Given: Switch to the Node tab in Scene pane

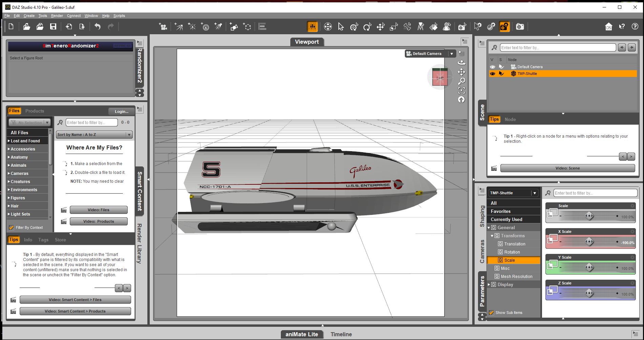Looking at the screenshot, I should tap(510, 119).
